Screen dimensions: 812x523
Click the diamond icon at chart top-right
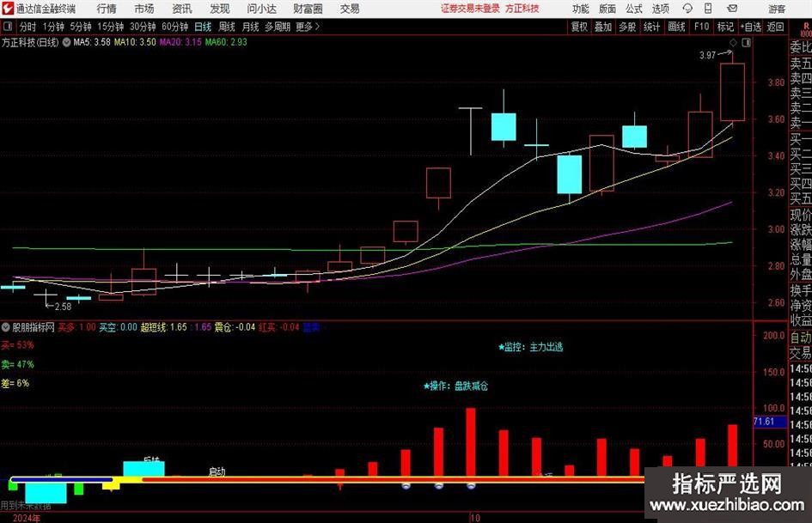[733, 43]
